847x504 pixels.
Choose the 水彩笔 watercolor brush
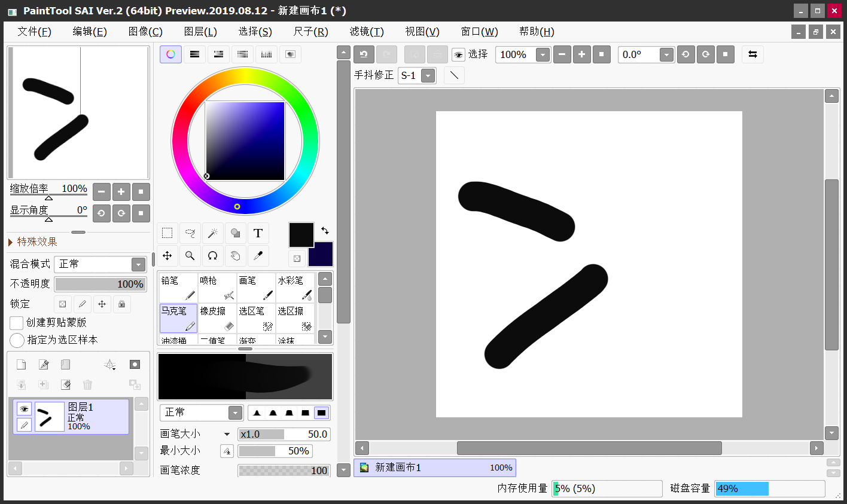coord(295,288)
